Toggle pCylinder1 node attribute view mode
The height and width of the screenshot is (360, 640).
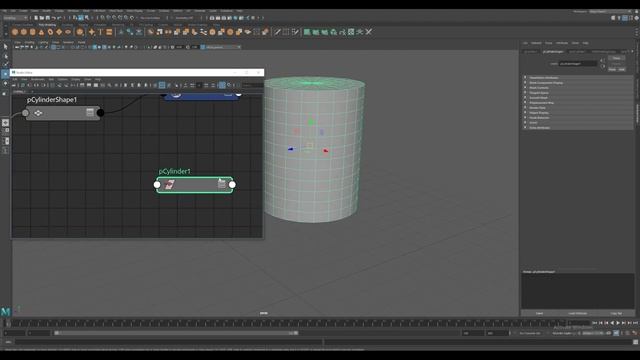[222, 184]
